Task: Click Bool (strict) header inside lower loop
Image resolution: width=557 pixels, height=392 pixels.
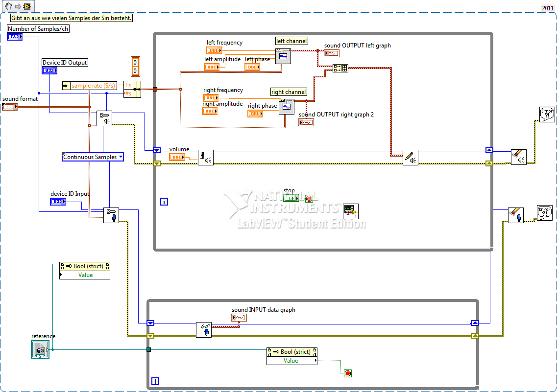Action: [292, 351]
